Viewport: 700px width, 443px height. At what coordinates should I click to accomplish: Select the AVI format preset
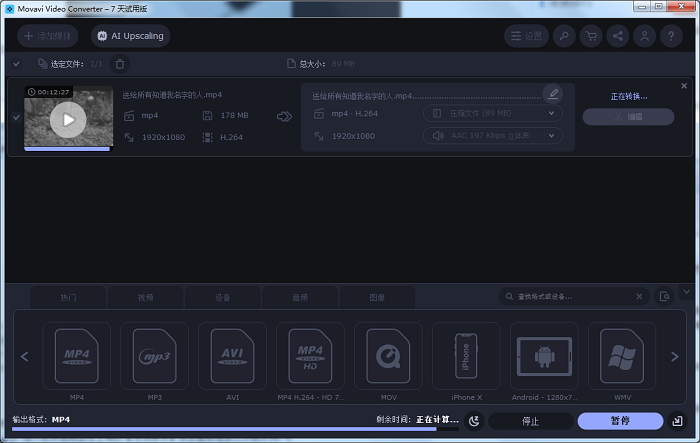(233, 356)
